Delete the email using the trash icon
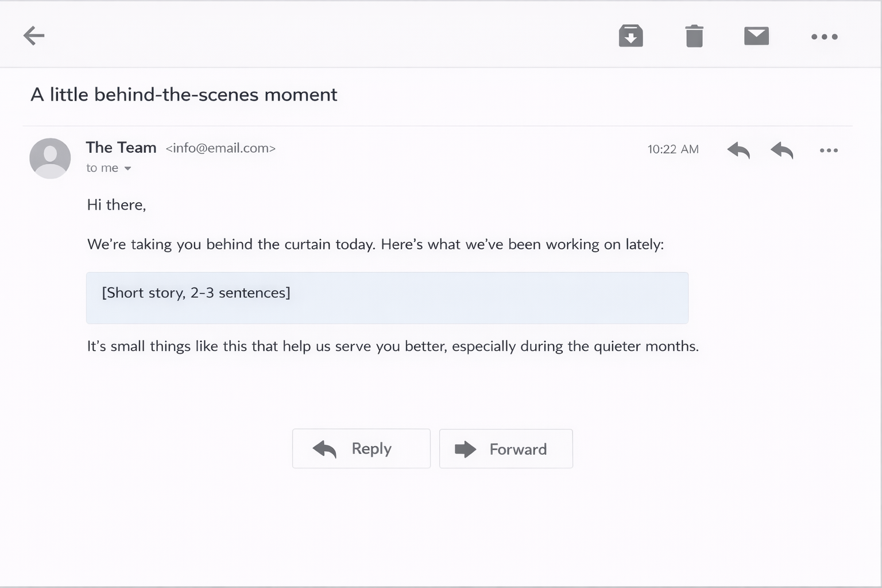 694,36
